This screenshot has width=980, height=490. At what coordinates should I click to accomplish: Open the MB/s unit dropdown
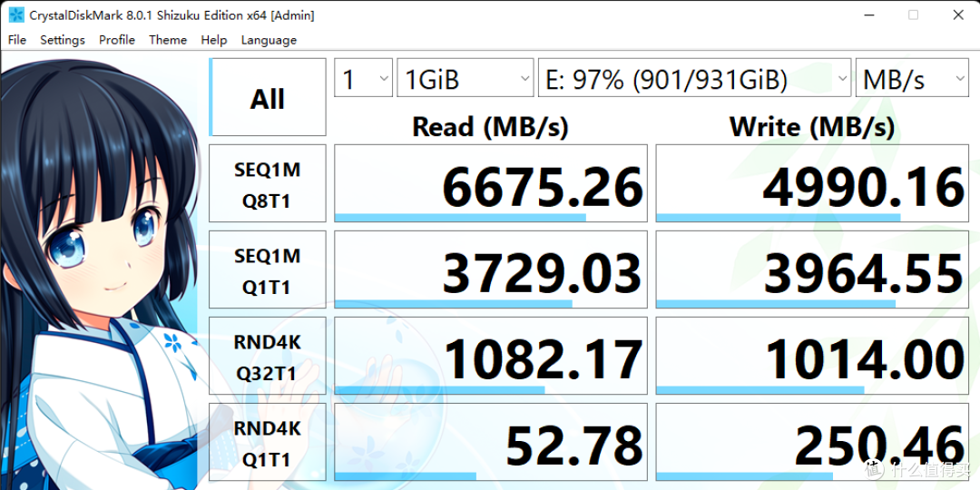(x=912, y=78)
